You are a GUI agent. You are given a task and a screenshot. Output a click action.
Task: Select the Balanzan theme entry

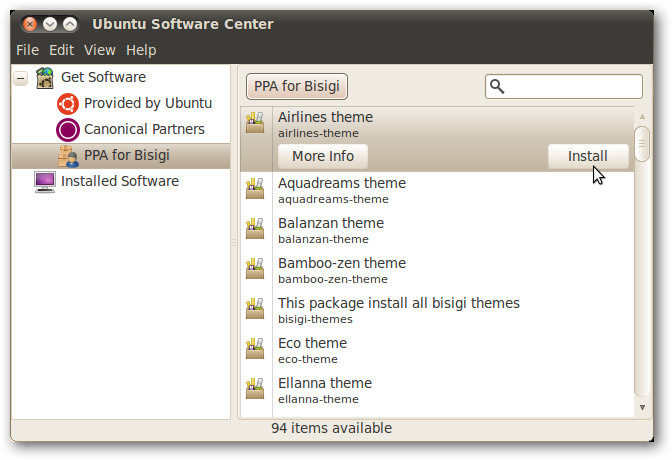coord(437,231)
